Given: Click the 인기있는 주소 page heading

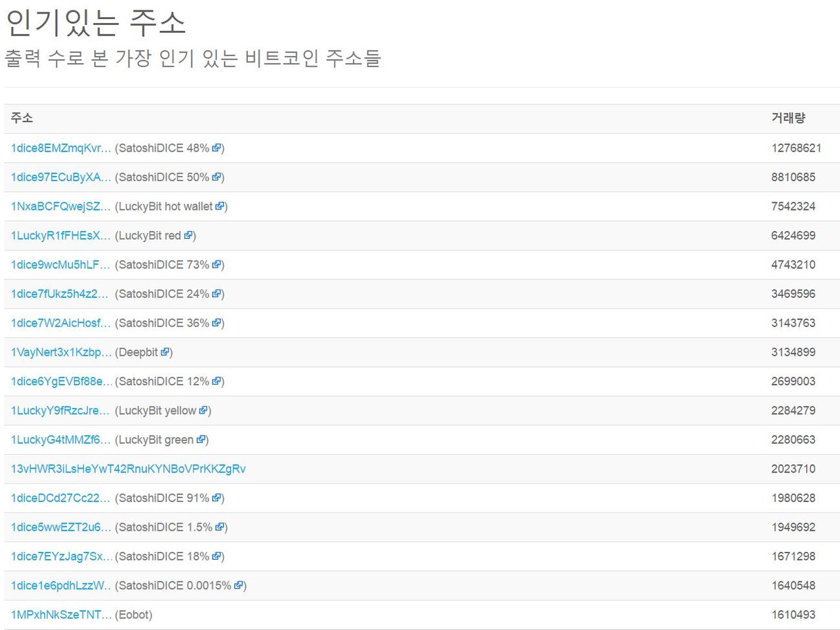Looking at the screenshot, I should pyautogui.click(x=96, y=22).
